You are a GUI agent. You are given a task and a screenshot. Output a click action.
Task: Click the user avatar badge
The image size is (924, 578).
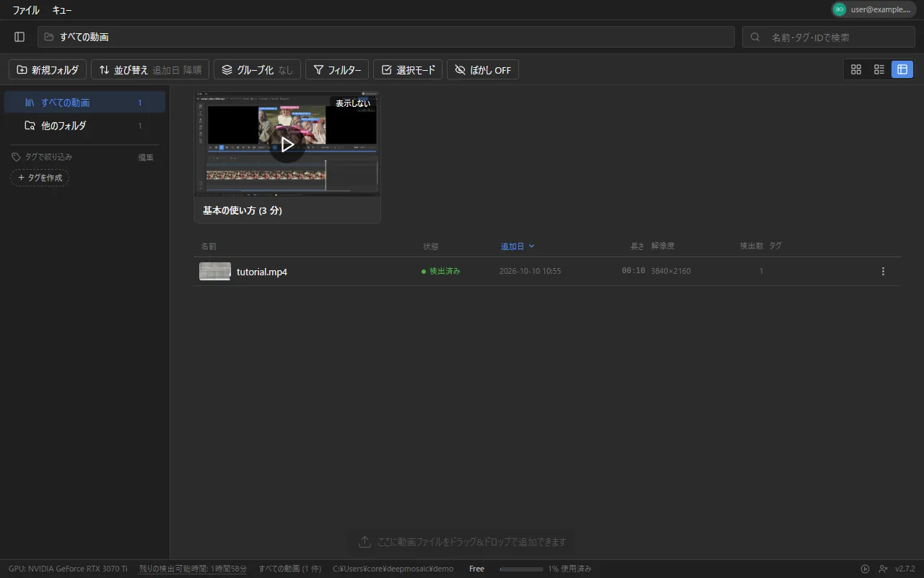[840, 9]
